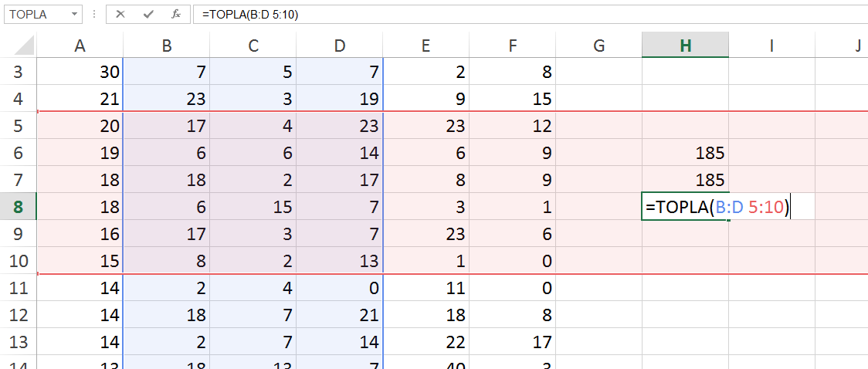The width and height of the screenshot is (868, 369).
Task: Select the column F header
Action: pyautogui.click(x=512, y=46)
